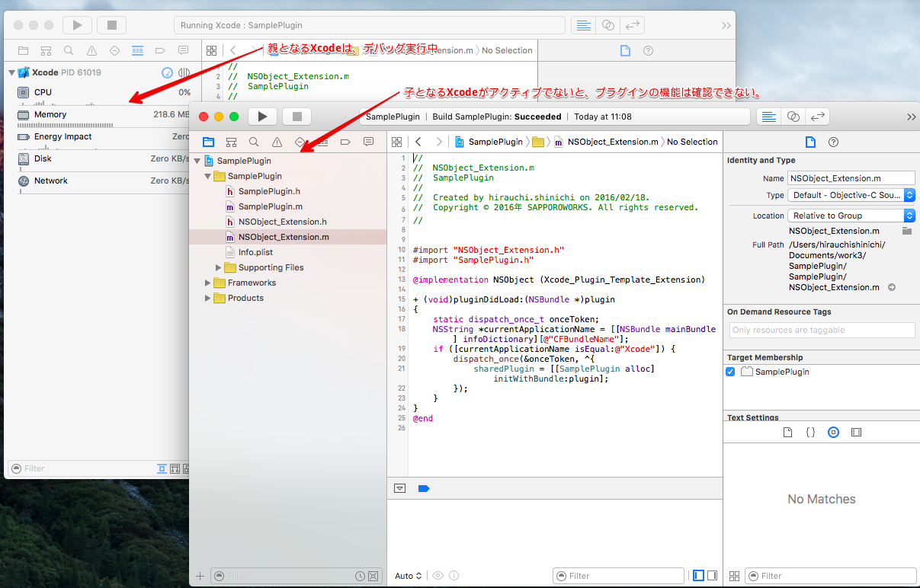The width and height of the screenshot is (920, 588).
Task: Show Object library
Action: 833,432
